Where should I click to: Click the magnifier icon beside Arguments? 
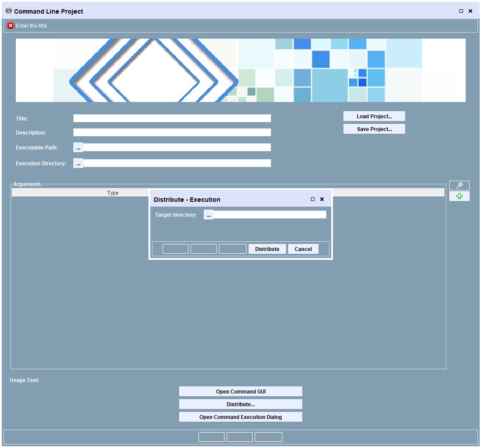(x=459, y=186)
